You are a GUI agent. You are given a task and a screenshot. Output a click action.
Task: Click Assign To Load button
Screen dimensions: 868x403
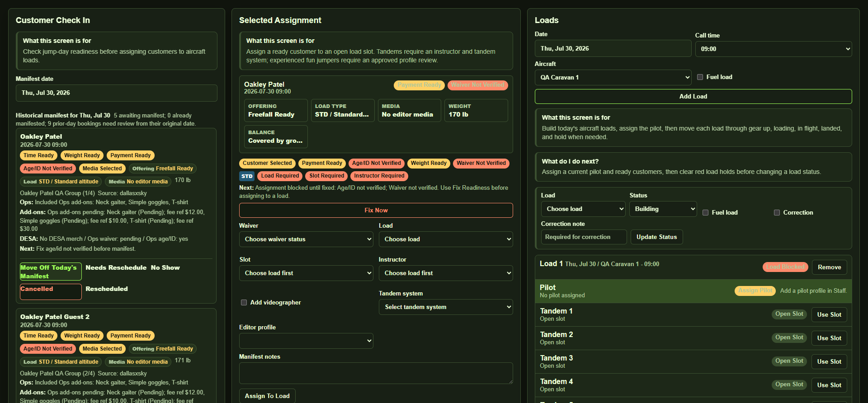point(267,396)
